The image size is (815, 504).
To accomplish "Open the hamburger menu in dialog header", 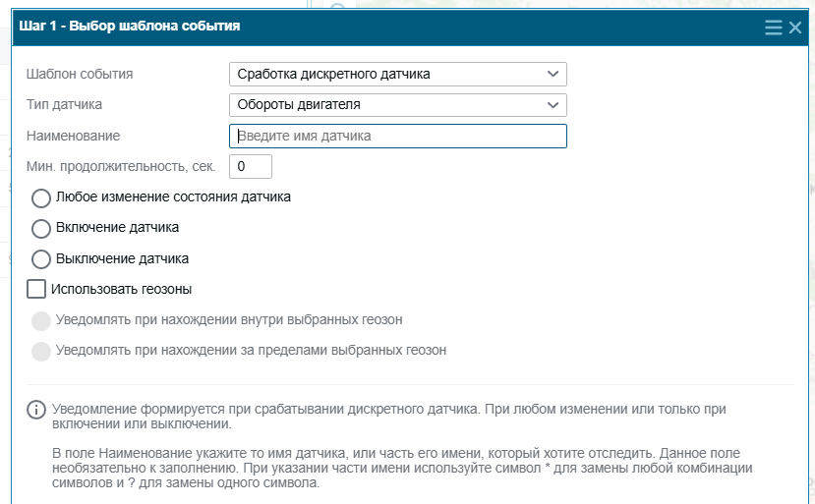I will pos(774,28).
